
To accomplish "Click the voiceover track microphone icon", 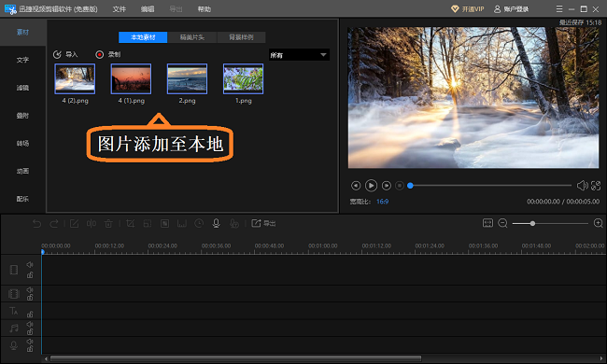I will (14, 345).
